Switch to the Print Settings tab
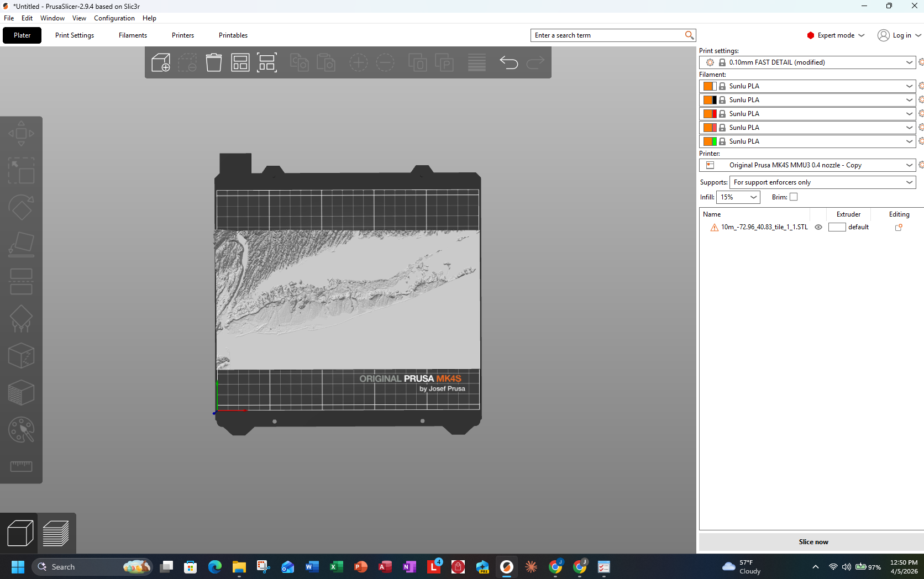The width and height of the screenshot is (924, 579). pyautogui.click(x=75, y=35)
